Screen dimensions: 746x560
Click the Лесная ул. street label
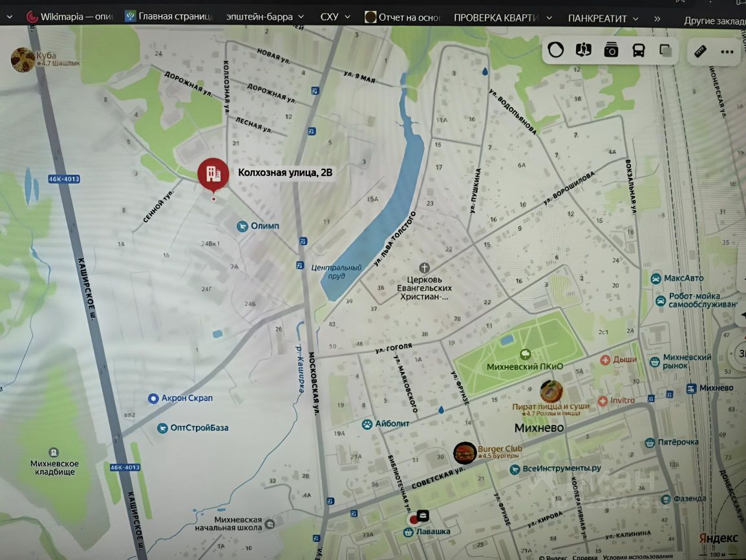[x=254, y=125]
